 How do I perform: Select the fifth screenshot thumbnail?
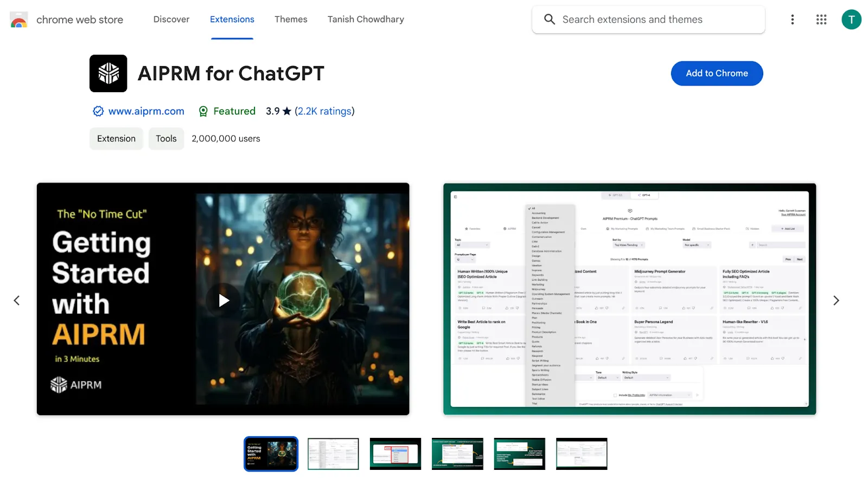coord(520,454)
